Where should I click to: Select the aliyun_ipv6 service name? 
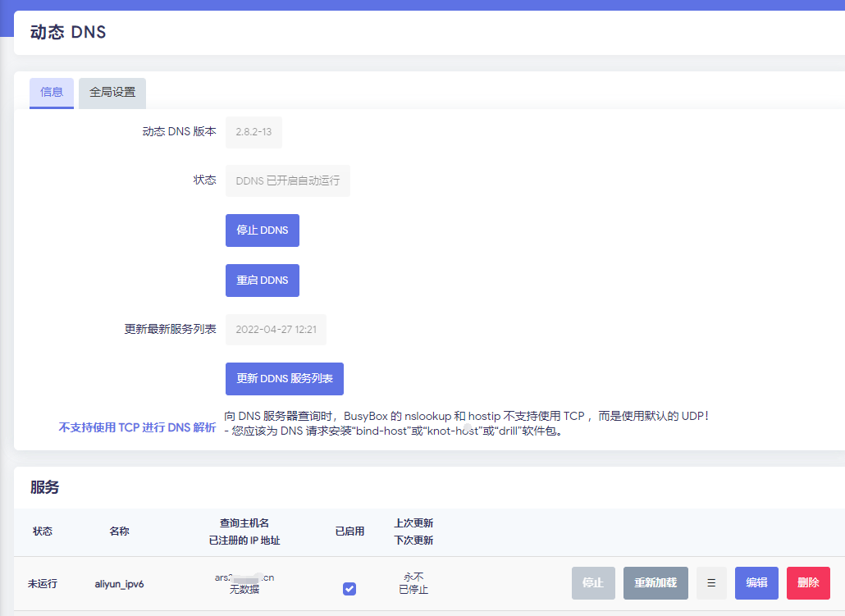pyautogui.click(x=119, y=584)
